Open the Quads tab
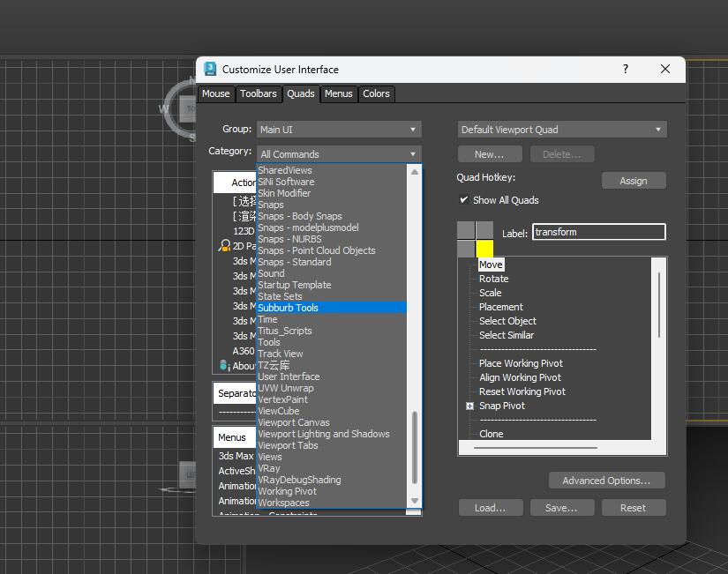Image resolution: width=728 pixels, height=574 pixels. (x=301, y=93)
